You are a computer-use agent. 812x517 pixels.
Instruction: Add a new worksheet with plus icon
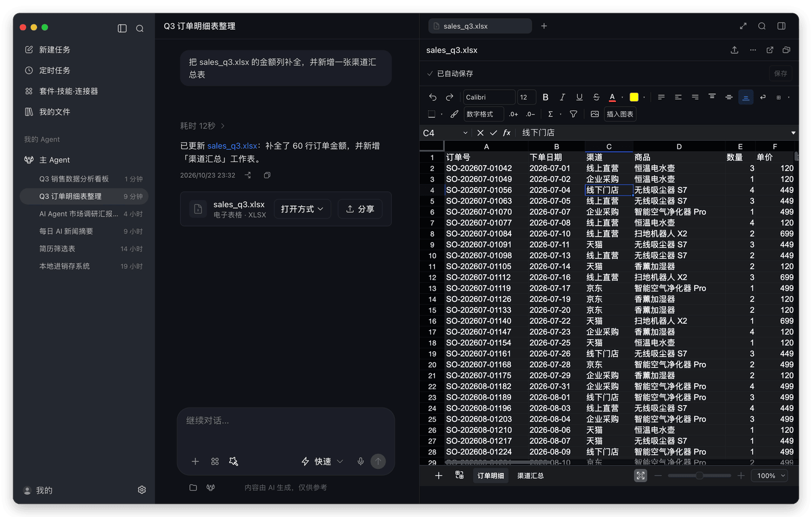[438, 475]
